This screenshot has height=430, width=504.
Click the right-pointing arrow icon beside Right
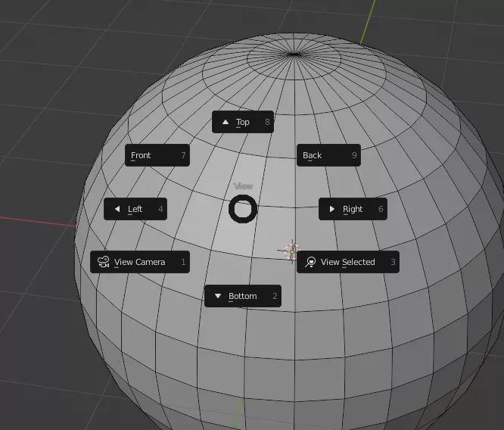331,209
